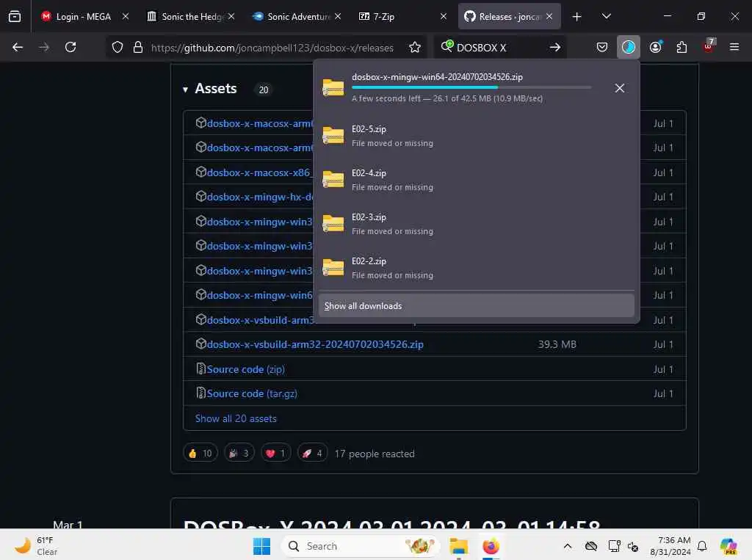Click E02-4.zip folder icon
This screenshot has height=560, width=752.
point(333,179)
